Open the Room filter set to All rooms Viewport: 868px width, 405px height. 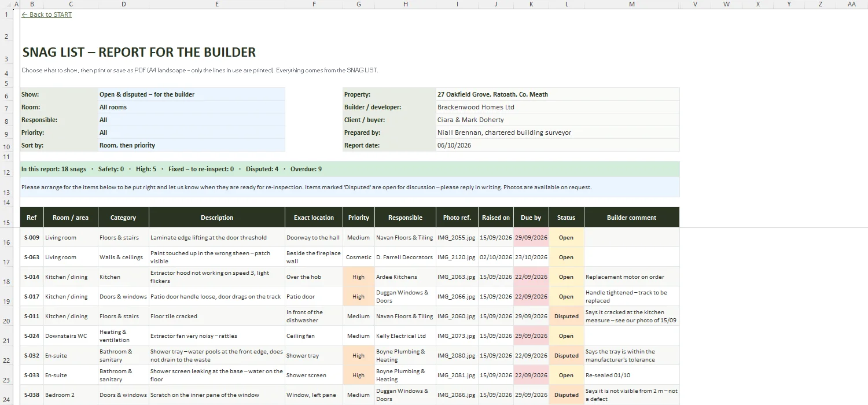click(192, 107)
